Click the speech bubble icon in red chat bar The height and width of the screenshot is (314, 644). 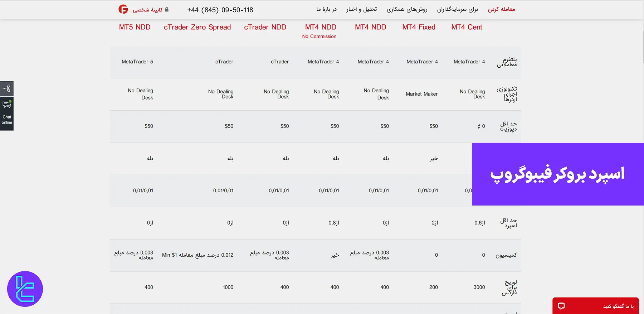coord(561,306)
